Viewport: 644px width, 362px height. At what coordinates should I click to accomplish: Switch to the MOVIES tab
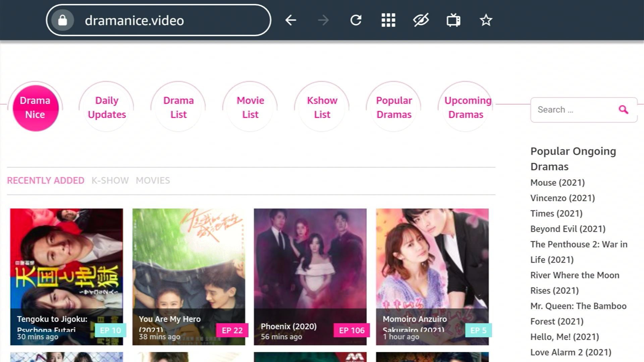tap(153, 181)
